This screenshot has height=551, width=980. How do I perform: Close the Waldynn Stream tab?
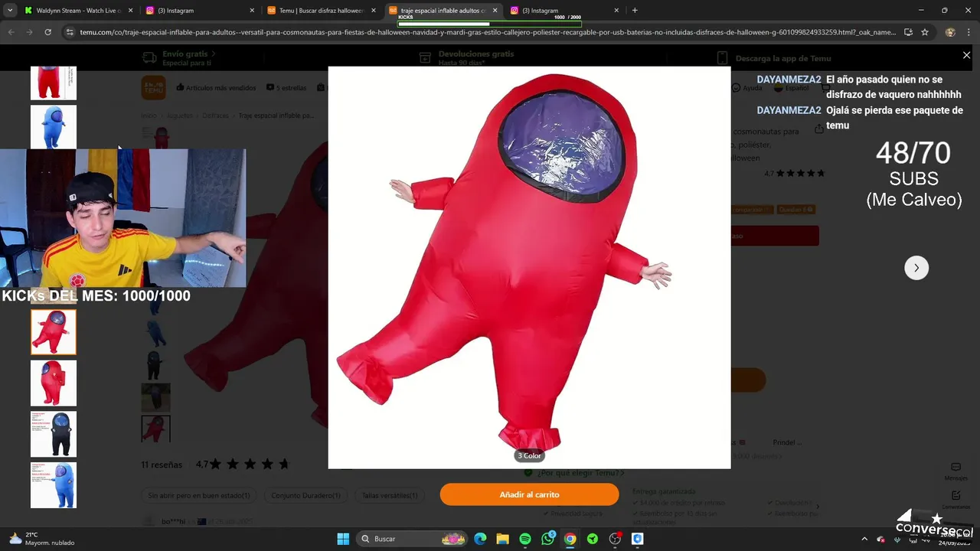129,11
